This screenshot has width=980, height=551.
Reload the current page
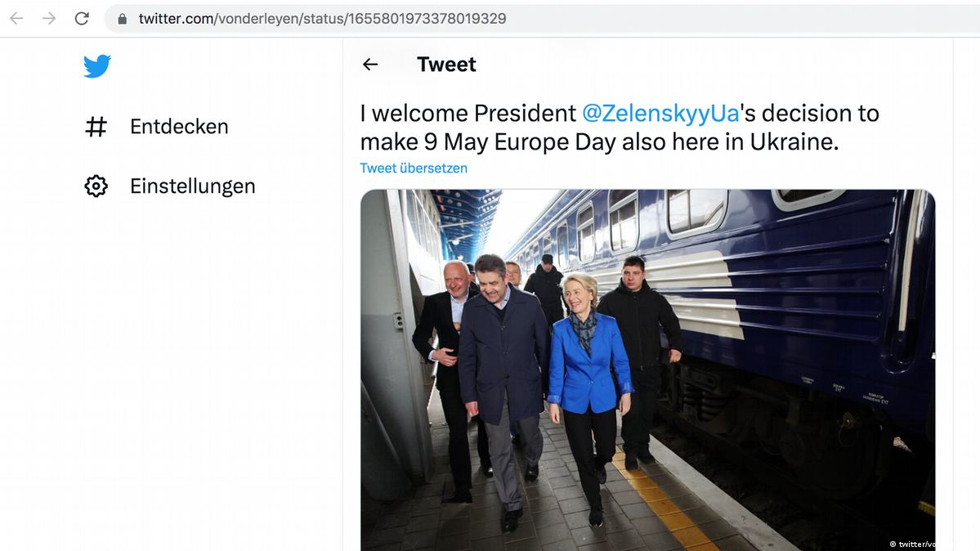(82, 18)
